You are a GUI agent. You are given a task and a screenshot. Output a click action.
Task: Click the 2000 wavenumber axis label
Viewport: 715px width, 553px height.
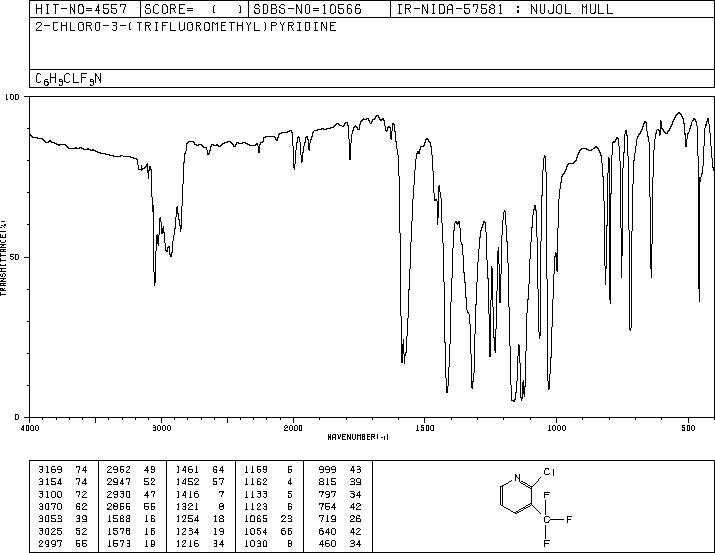click(293, 428)
